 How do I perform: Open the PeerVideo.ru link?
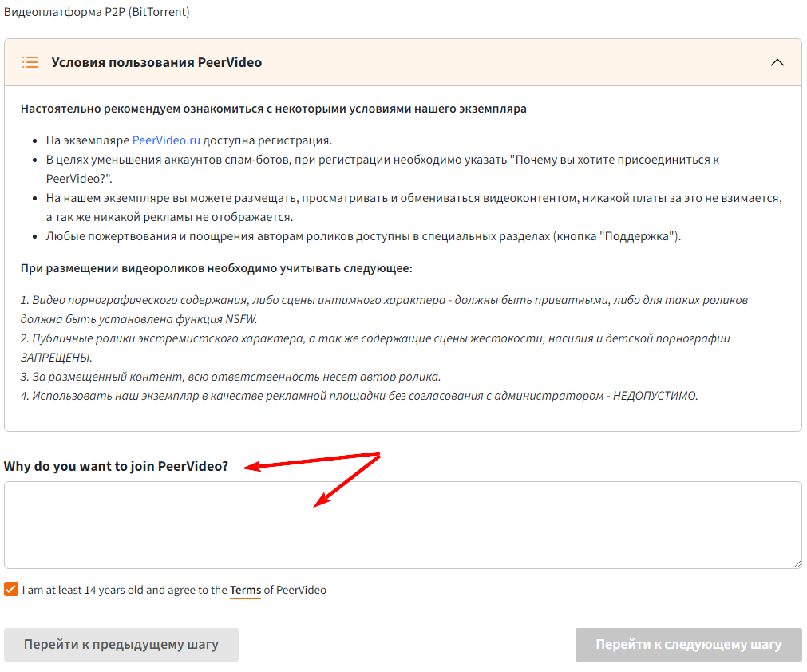click(166, 140)
